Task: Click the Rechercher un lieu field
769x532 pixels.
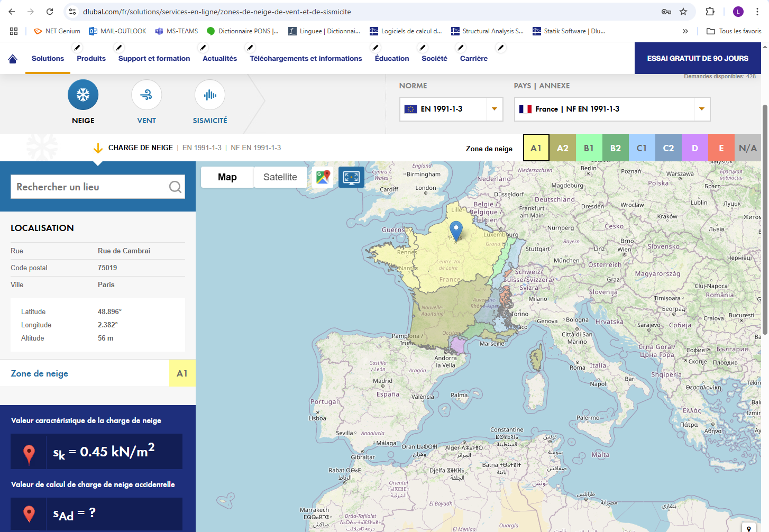Action: [x=98, y=187]
